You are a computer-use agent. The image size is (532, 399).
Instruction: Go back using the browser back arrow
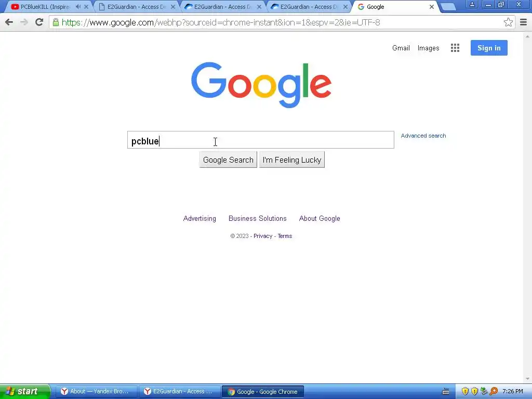point(9,22)
